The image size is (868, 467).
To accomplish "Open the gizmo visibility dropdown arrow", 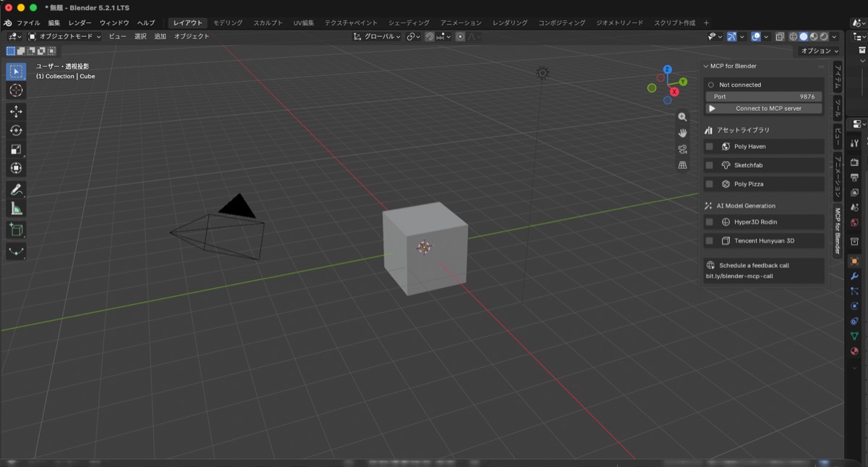I will coord(742,36).
